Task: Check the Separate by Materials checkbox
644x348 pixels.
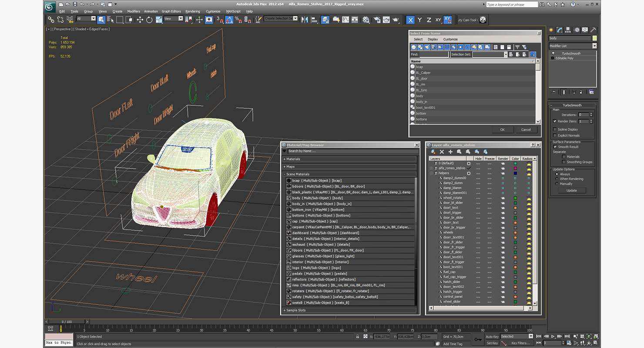Action: tap(563, 157)
